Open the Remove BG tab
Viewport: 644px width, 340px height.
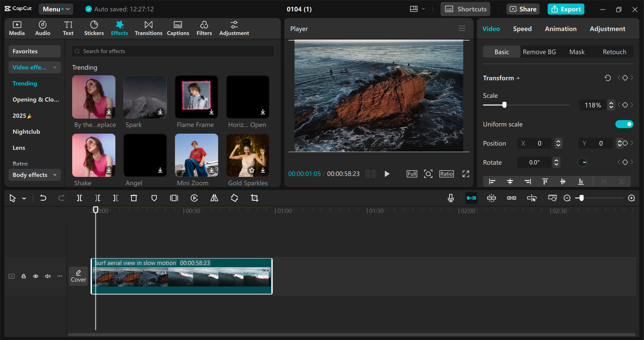point(539,52)
